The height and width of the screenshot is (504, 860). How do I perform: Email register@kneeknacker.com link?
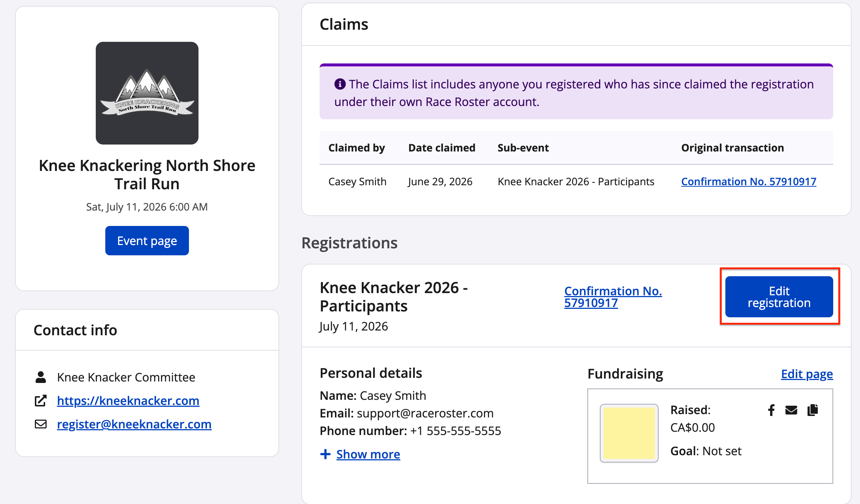134,424
